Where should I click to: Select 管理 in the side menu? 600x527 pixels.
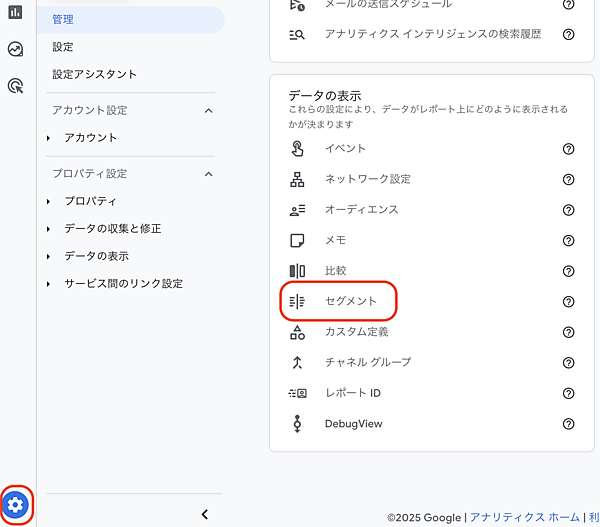[63, 19]
